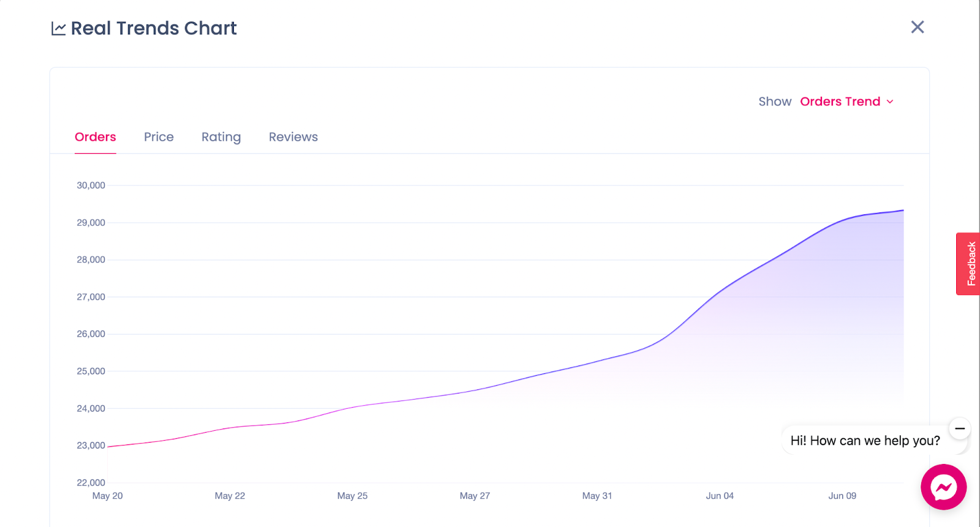980x527 pixels.
Task: Click the 'May 31' x-axis label
Action: (x=597, y=496)
